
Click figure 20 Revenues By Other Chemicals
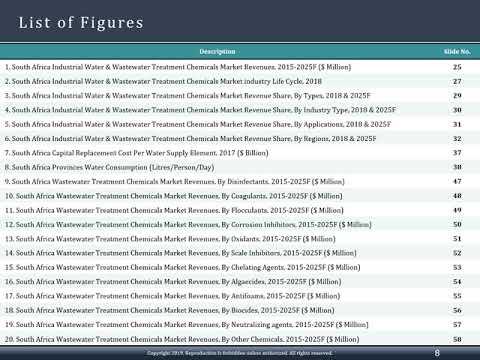pos(182,339)
